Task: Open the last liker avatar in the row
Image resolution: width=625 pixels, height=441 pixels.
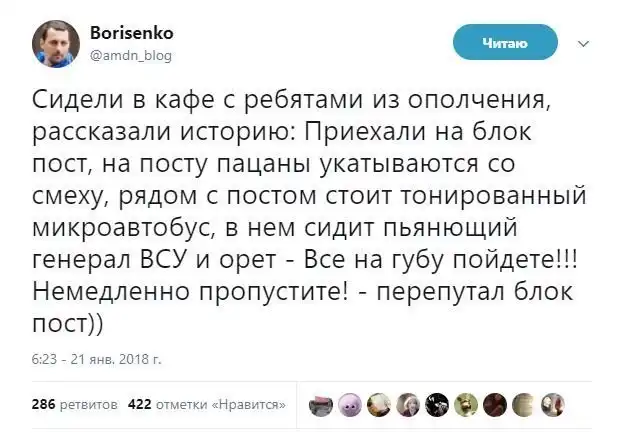Action: [x=554, y=405]
